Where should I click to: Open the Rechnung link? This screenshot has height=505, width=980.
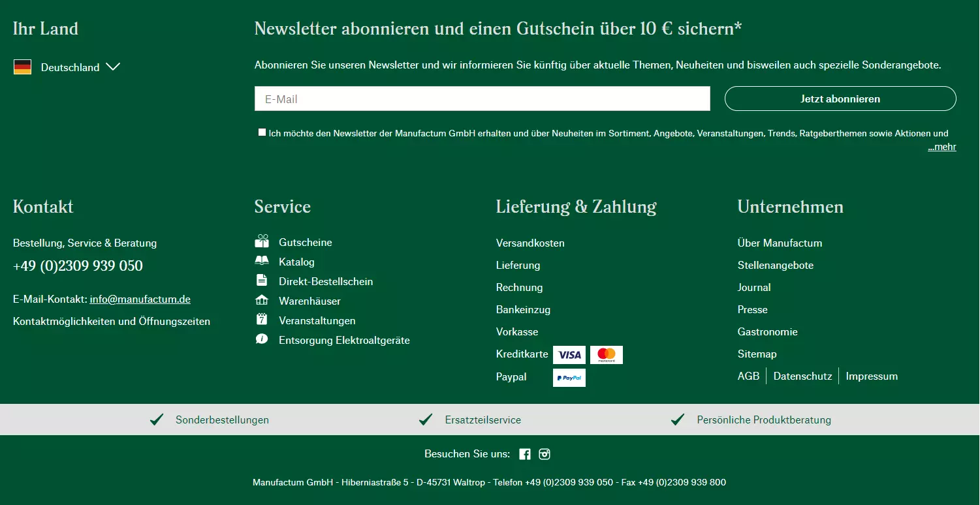point(520,287)
